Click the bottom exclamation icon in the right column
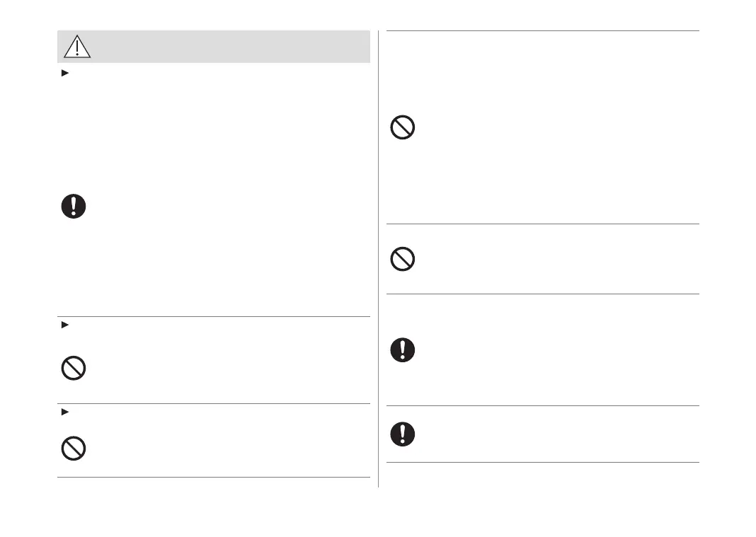The height and width of the screenshot is (537, 756). (x=402, y=434)
